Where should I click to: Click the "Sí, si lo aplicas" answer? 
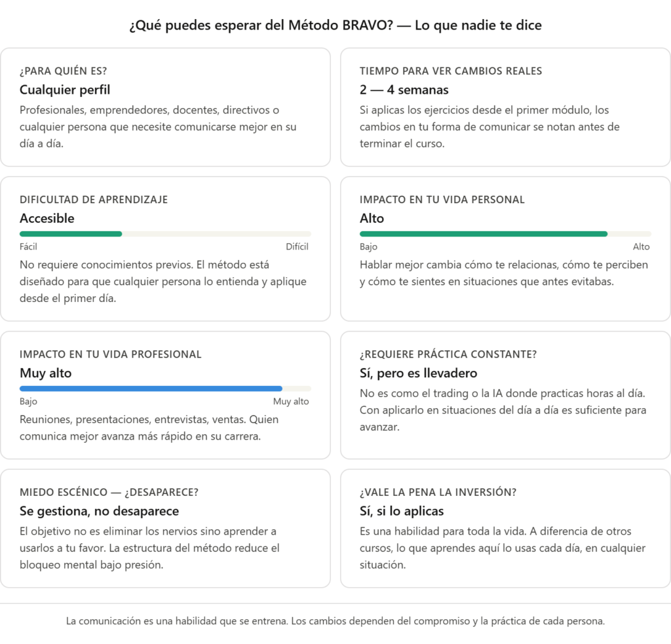tap(402, 511)
